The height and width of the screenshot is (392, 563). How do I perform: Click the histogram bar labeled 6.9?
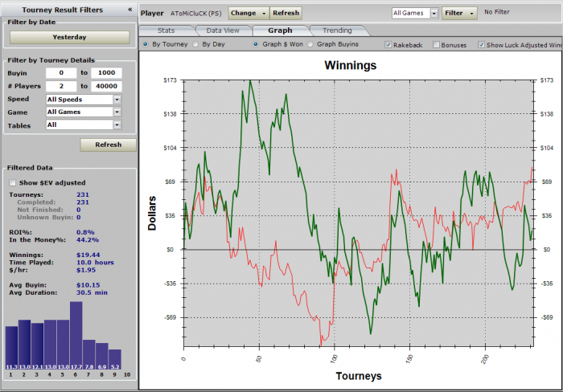coord(102,356)
